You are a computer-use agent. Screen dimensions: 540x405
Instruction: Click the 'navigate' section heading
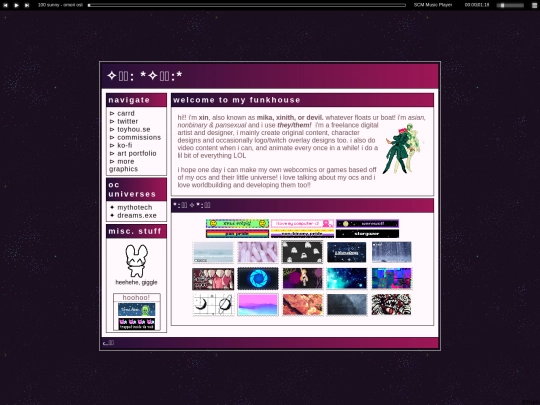[129, 100]
